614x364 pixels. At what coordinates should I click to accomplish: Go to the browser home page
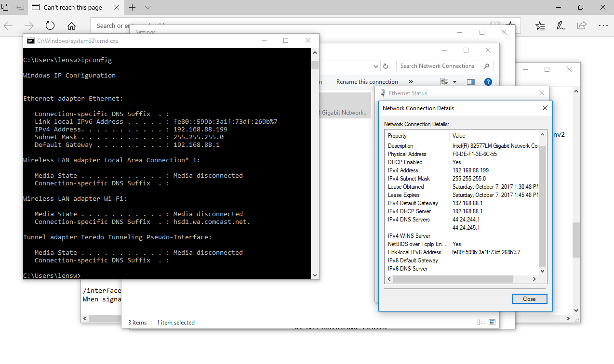tap(71, 26)
